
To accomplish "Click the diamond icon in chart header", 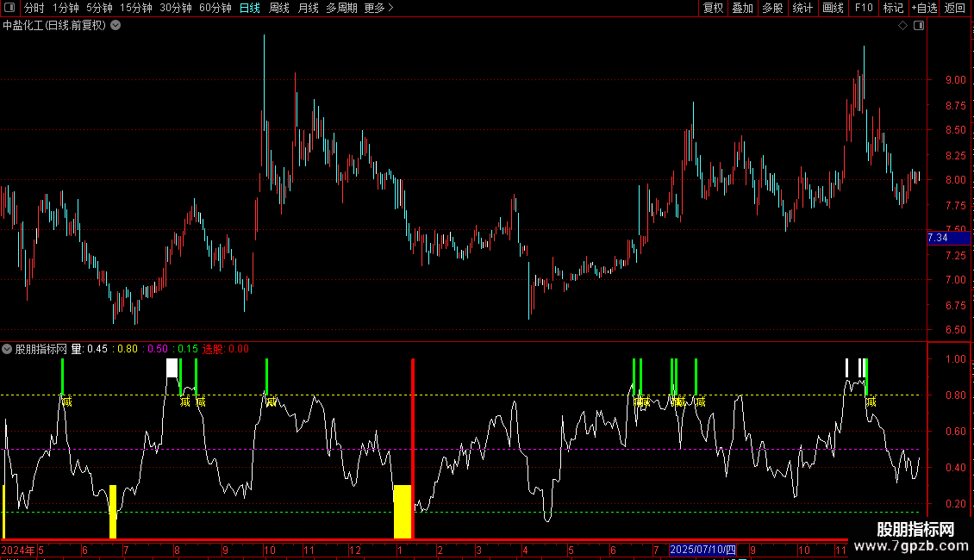I will coord(902,26).
